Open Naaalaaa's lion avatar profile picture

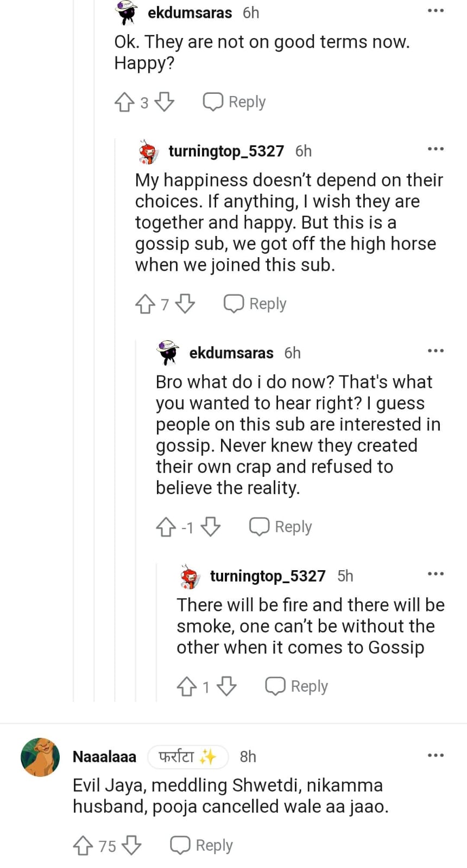tap(40, 757)
